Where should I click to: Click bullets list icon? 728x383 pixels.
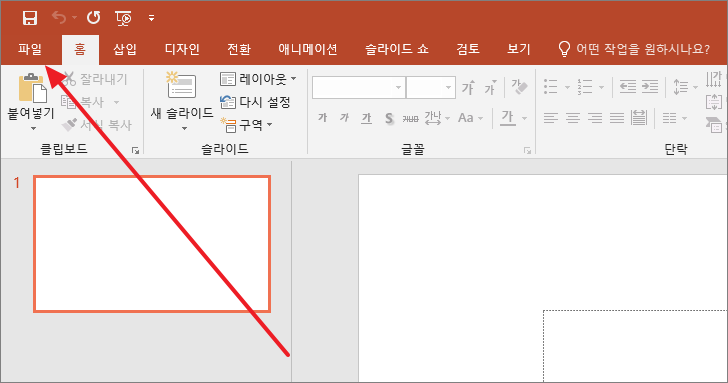tap(551, 87)
